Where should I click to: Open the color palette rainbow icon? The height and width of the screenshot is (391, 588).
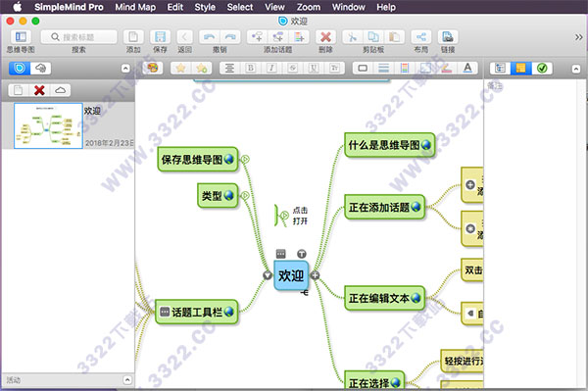tap(404, 68)
